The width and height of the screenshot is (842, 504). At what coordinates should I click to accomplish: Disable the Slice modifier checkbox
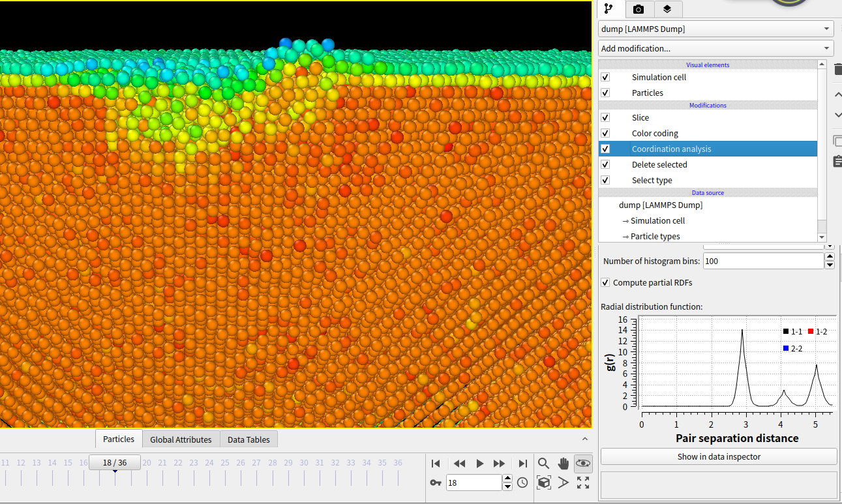click(605, 117)
